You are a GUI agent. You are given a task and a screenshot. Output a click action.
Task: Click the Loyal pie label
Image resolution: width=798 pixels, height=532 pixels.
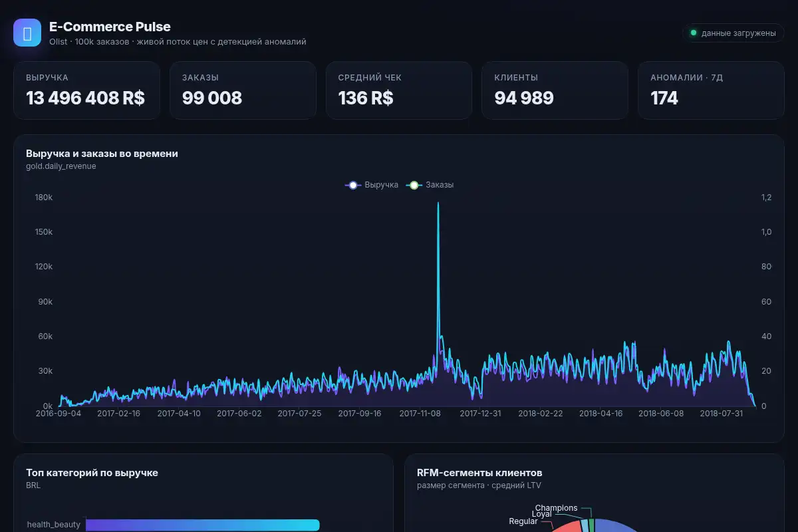541,514
